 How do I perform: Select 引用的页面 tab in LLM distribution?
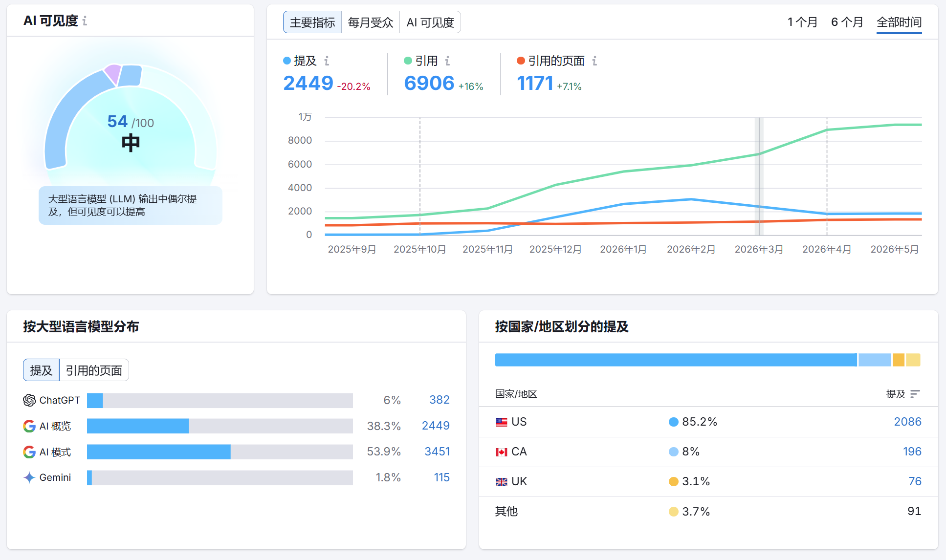pyautogui.click(x=94, y=370)
